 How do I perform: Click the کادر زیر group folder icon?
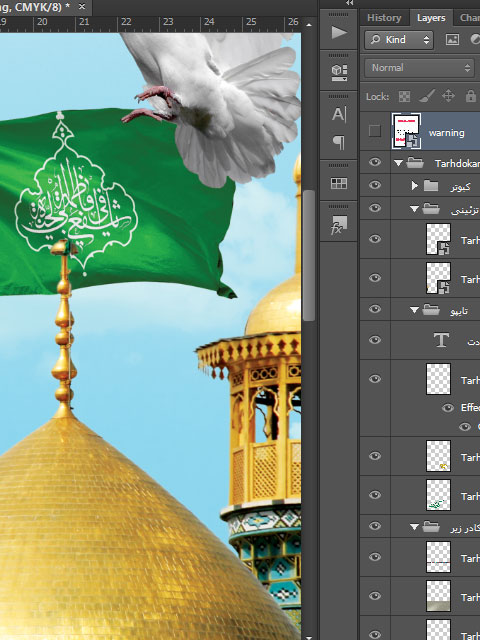click(431, 527)
